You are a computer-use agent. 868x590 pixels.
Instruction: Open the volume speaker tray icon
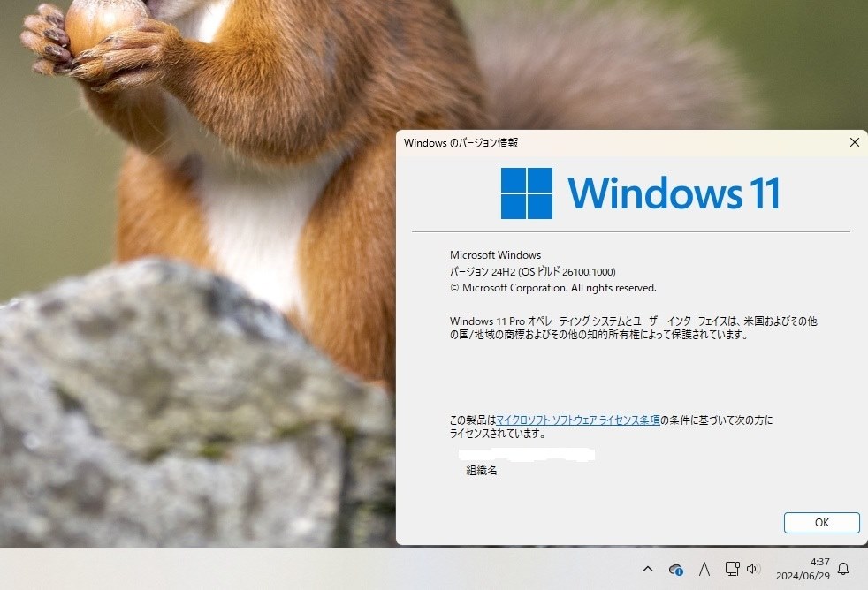pyautogui.click(x=753, y=569)
